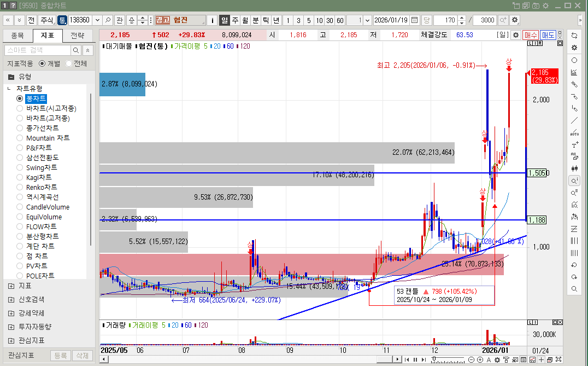Viewport: 588px width, 366px height.
Task: Switch to monthly 월 period
Action: click(245, 20)
